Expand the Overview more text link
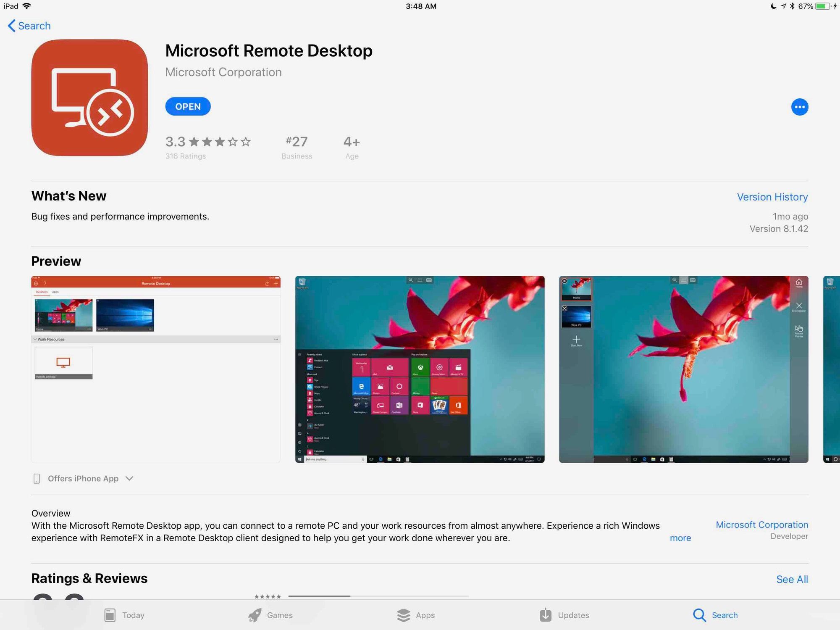 (x=680, y=537)
